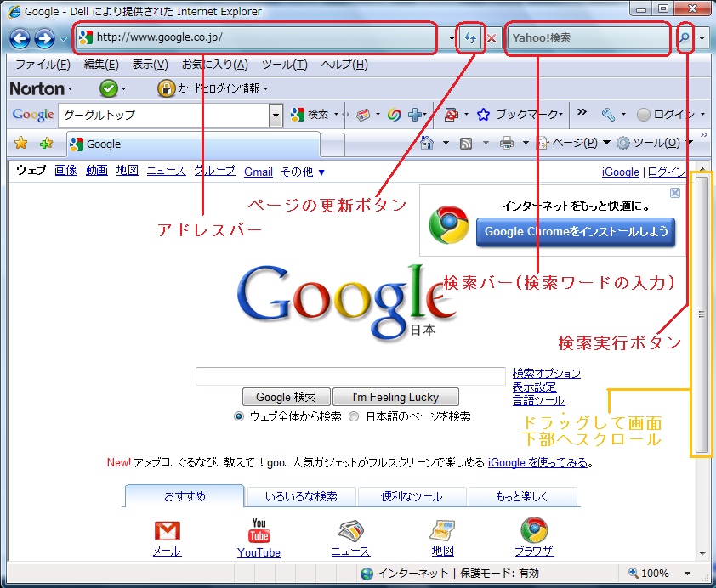Screen dimensions: 716x588
Task: Click the Google toolbar colorful swirl icon
Action: [x=394, y=115]
